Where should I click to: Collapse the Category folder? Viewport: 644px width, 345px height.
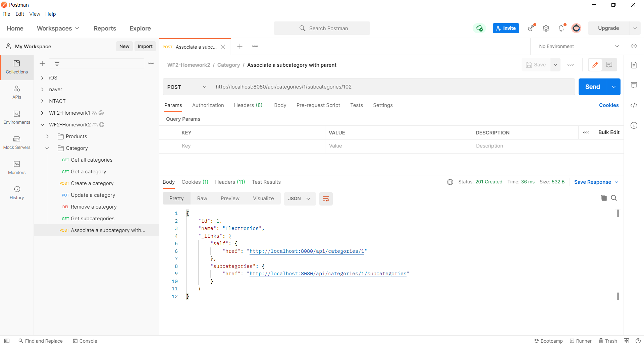tap(47, 148)
